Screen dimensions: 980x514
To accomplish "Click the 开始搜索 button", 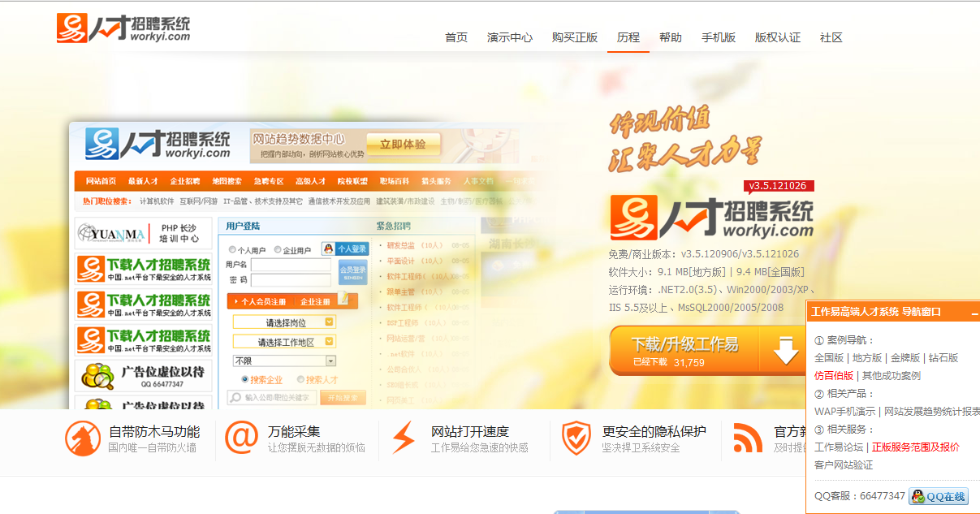I will (x=343, y=398).
